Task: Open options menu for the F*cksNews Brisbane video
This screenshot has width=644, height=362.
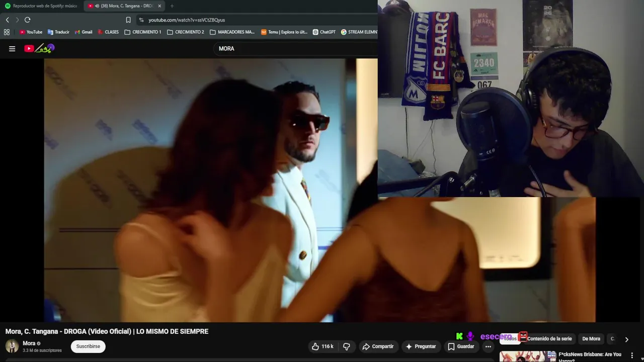Action: click(632, 355)
